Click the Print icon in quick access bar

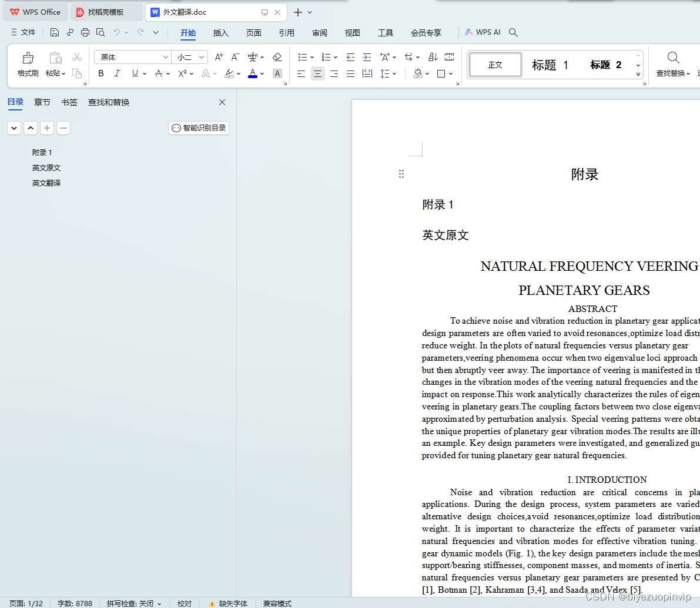pos(85,32)
